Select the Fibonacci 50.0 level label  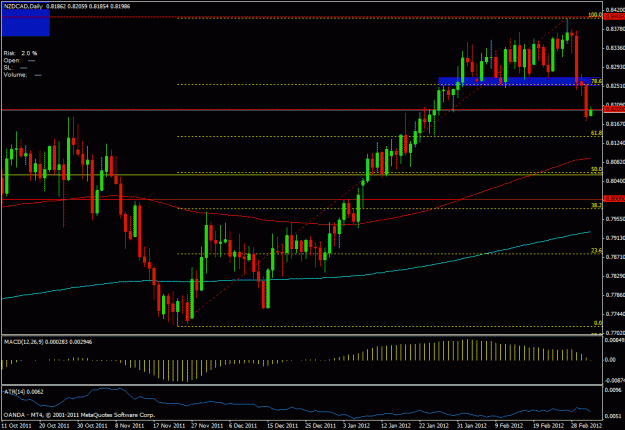(596, 169)
